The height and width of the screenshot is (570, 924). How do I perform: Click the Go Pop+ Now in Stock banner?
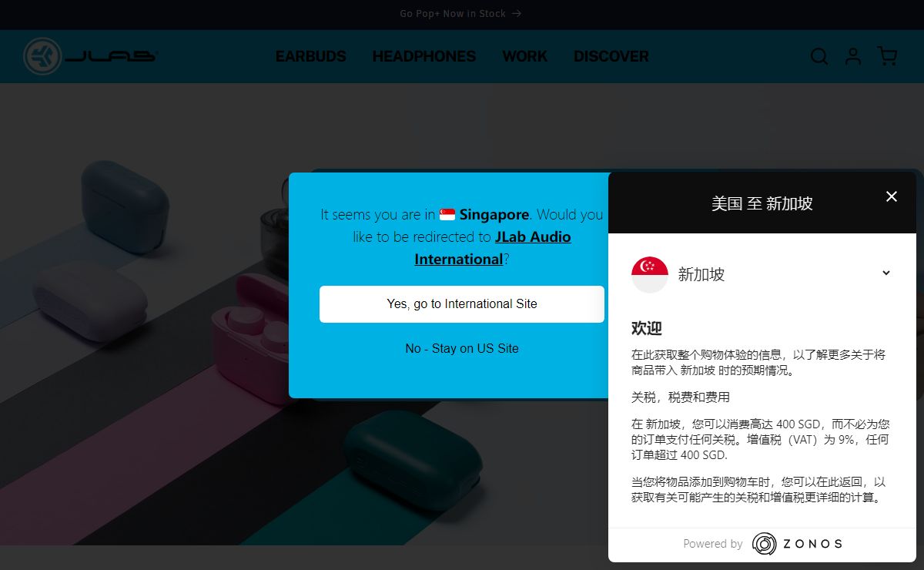pos(460,14)
